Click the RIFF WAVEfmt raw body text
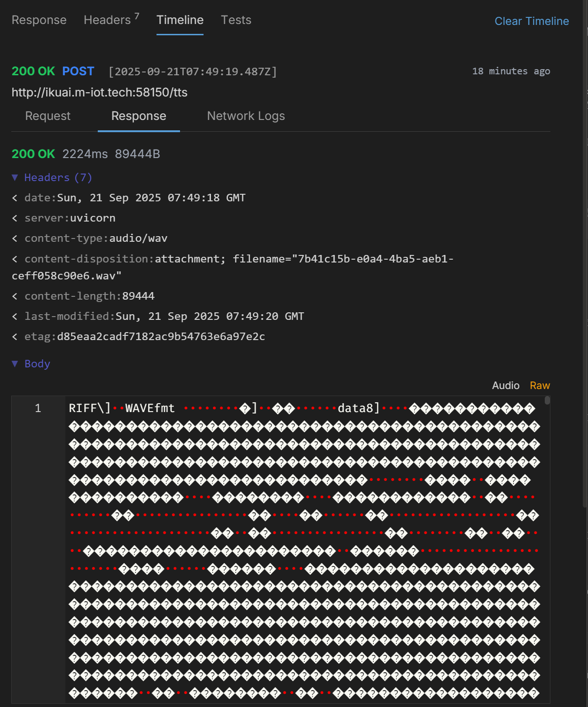This screenshot has width=588, height=707. point(122,408)
